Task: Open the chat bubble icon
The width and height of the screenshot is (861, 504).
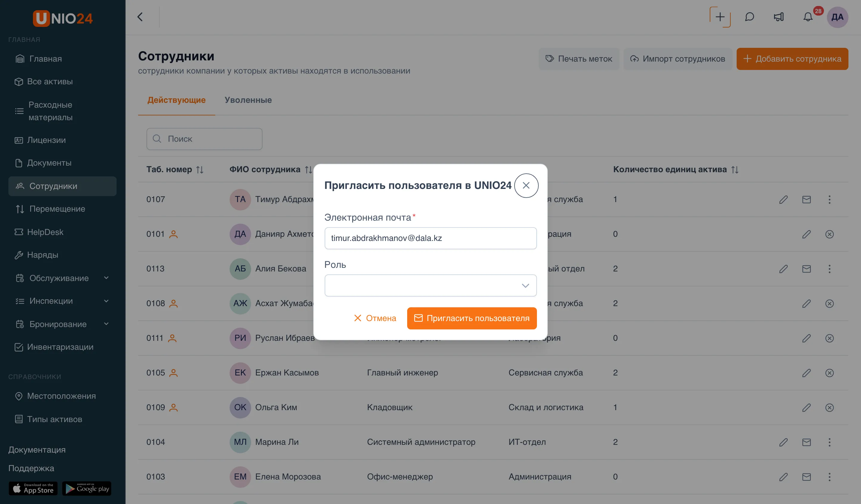Action: (x=749, y=17)
